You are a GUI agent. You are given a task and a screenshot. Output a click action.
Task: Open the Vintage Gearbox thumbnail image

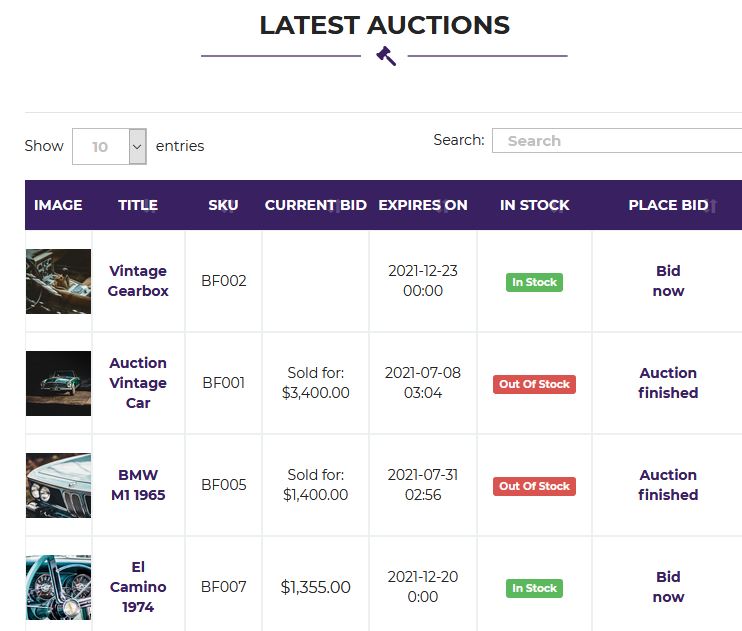click(x=58, y=281)
